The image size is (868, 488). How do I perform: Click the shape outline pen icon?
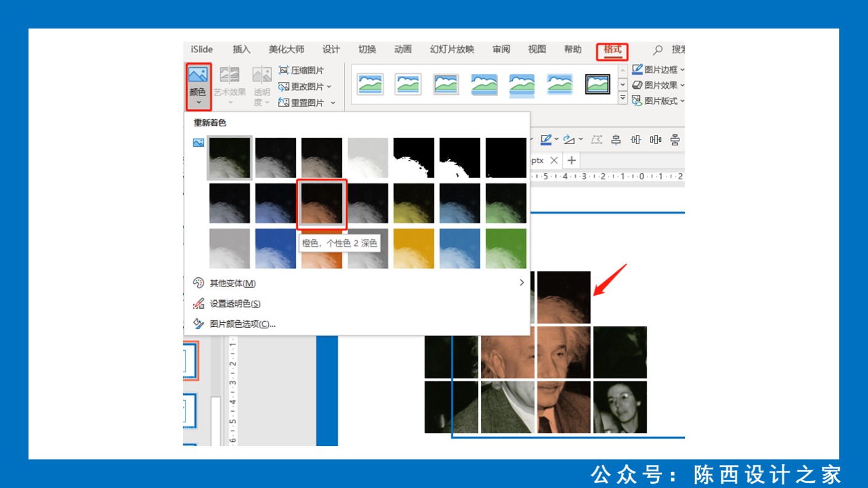click(546, 140)
